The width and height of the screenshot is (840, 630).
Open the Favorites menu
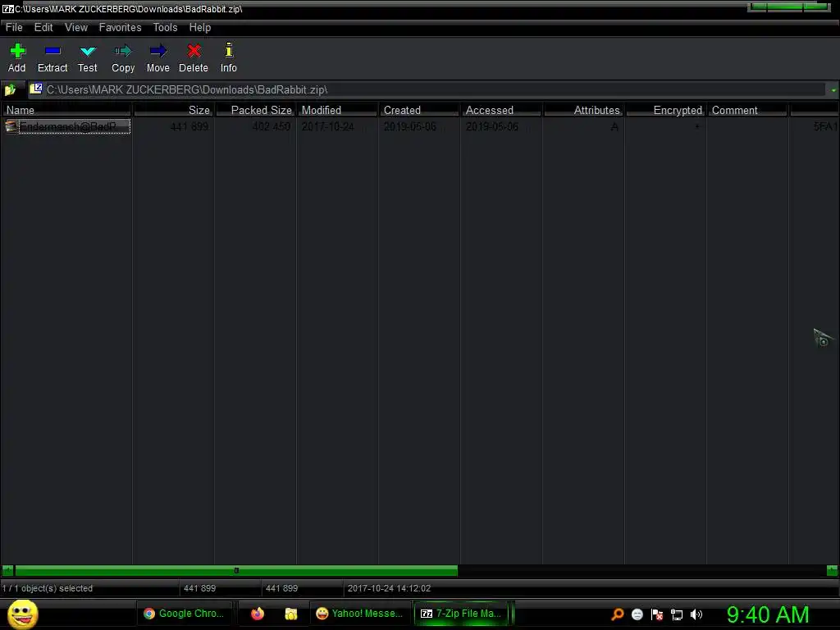(120, 27)
